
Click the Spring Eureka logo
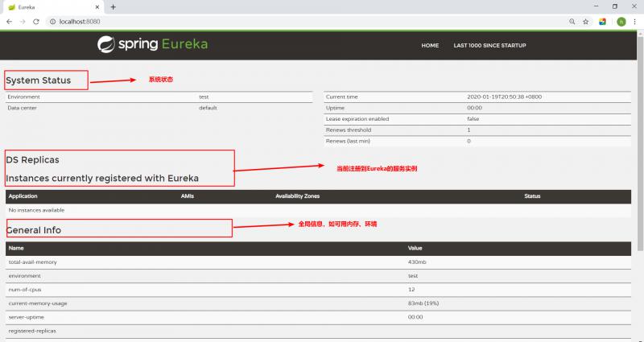point(152,44)
